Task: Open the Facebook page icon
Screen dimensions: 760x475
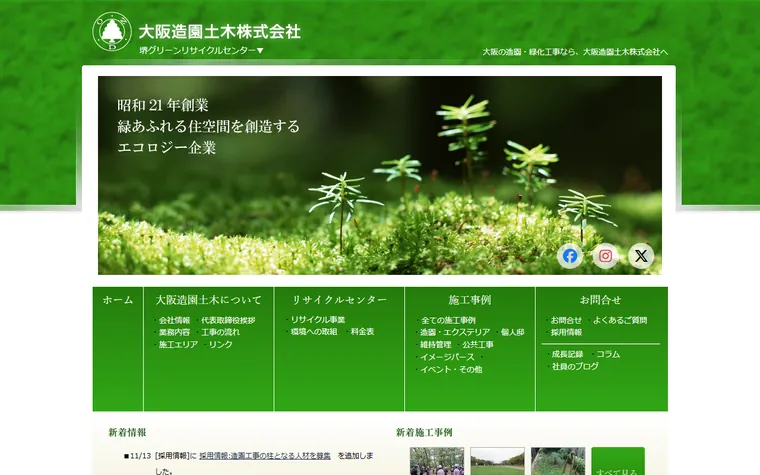Action: [x=570, y=256]
